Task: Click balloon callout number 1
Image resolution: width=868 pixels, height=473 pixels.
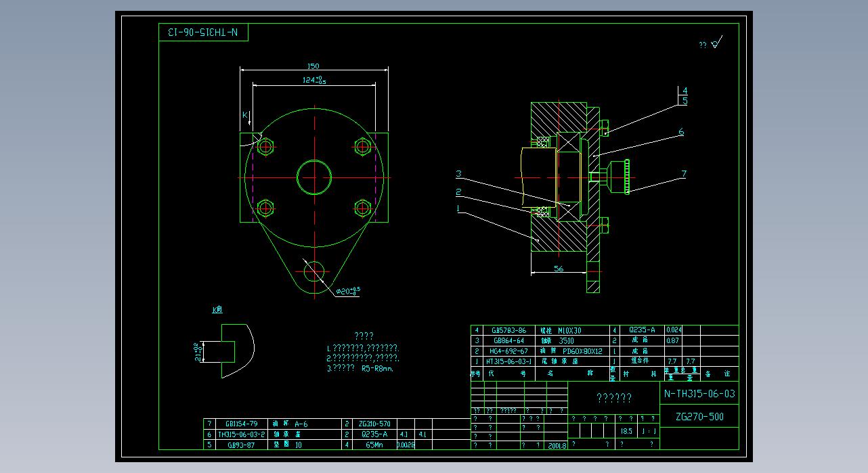Action: point(459,209)
